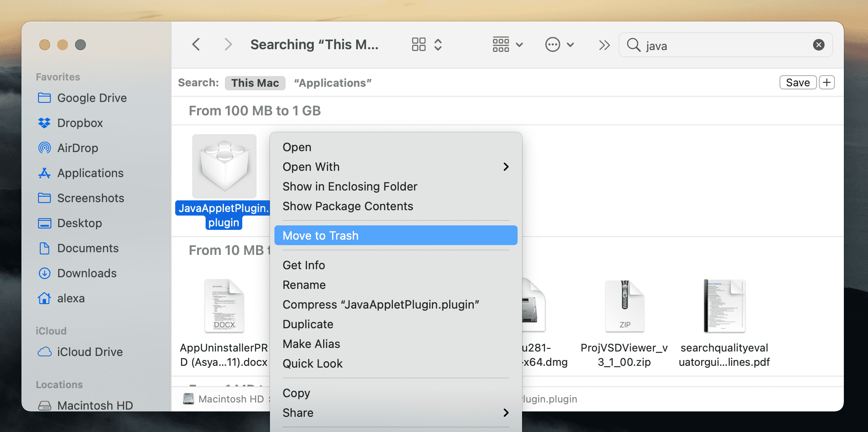The height and width of the screenshot is (432, 868).
Task: Save the current search
Action: 798,82
